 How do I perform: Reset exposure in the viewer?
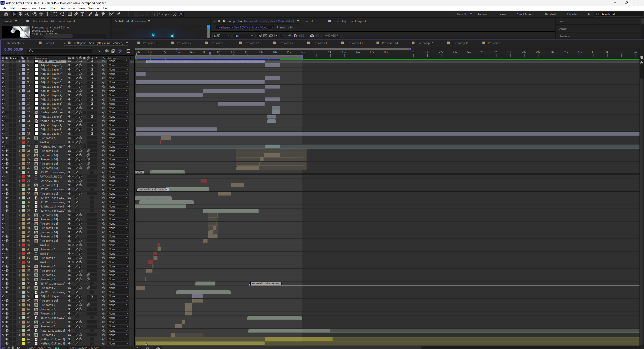click(x=295, y=36)
